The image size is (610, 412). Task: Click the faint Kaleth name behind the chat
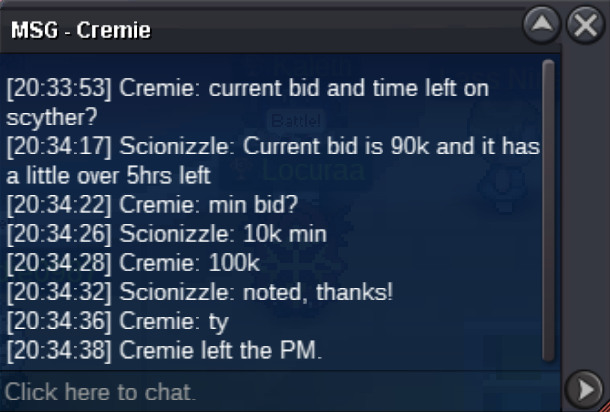coord(312,67)
